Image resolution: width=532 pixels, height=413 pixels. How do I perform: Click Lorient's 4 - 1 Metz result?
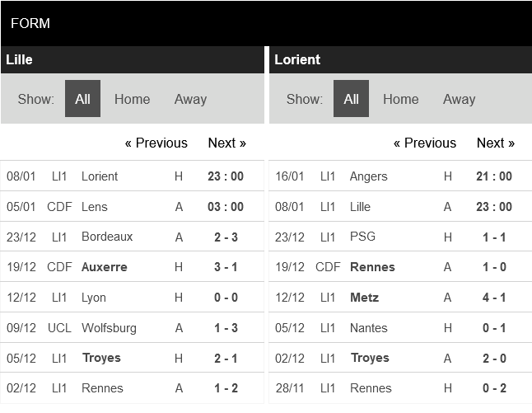[x=493, y=298]
